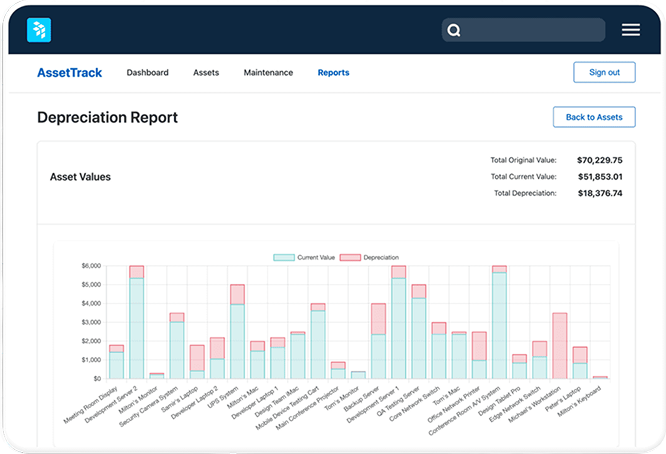Click Back to Assets button
Image resolution: width=666 pixels, height=454 pixels.
[594, 117]
